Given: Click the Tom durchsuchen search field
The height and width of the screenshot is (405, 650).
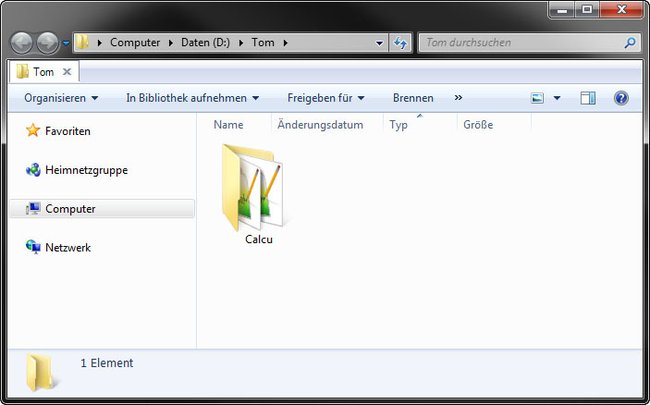Looking at the screenshot, I should click(521, 42).
